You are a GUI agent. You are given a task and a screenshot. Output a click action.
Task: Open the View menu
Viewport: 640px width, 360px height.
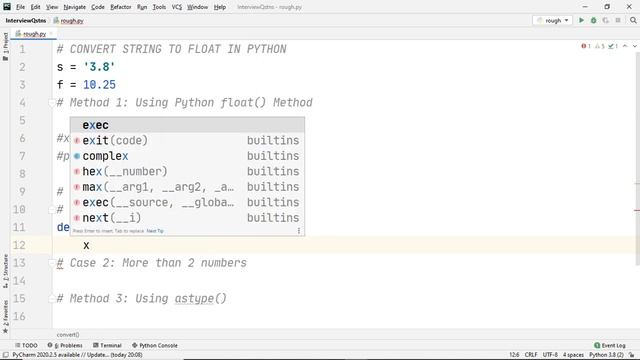[x=52, y=7]
